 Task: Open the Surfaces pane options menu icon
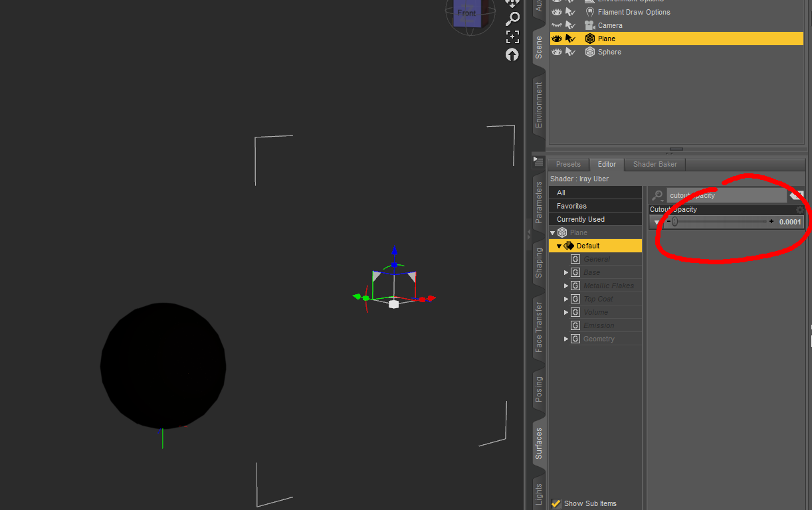click(538, 161)
